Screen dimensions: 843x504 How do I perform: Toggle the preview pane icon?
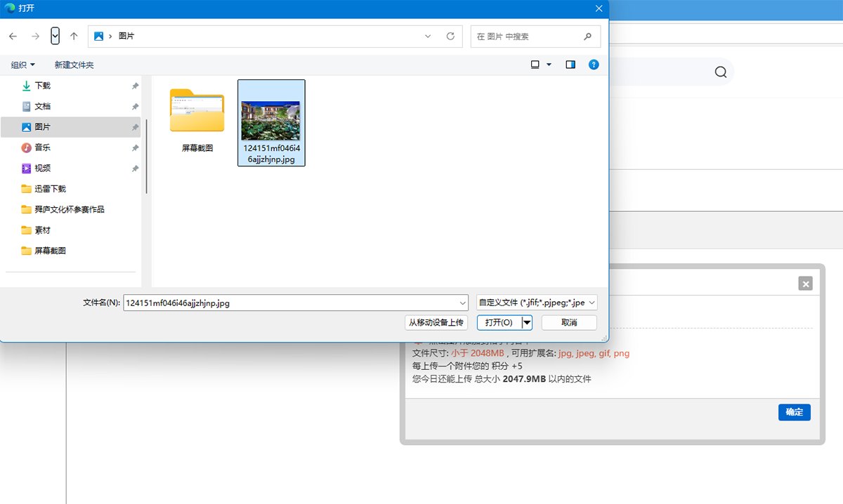point(570,65)
